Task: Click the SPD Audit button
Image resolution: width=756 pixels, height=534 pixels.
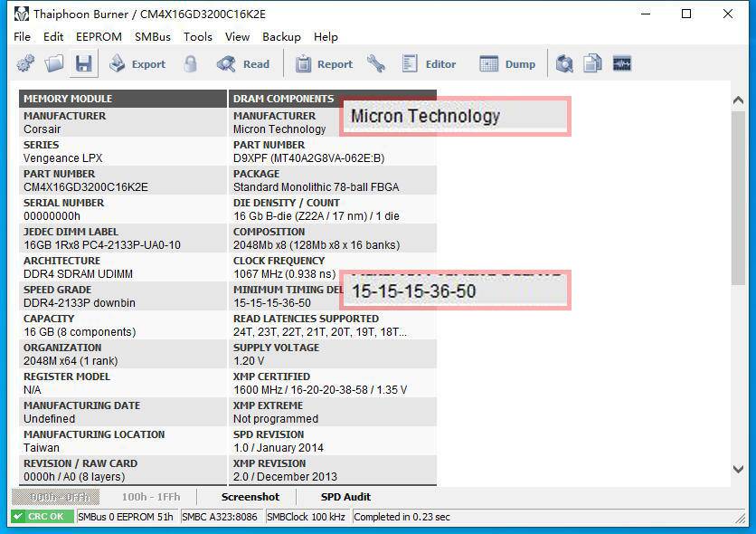Action: point(345,497)
